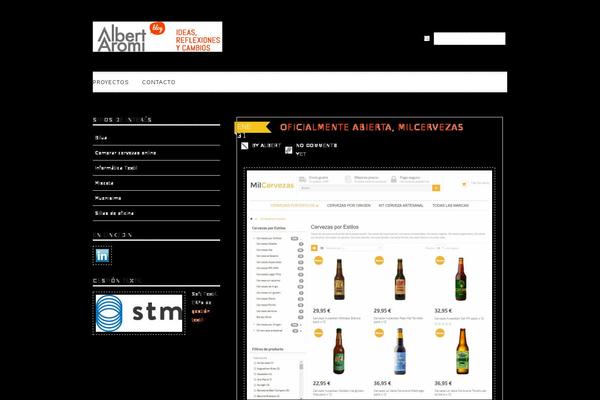Open the PROYECTOS menu item

(111, 82)
